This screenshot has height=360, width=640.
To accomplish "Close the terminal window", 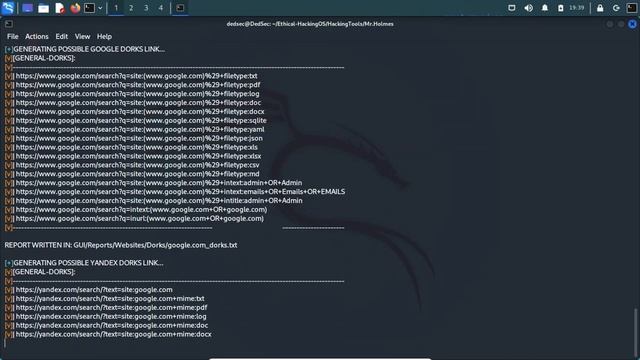I will click(x=632, y=24).
